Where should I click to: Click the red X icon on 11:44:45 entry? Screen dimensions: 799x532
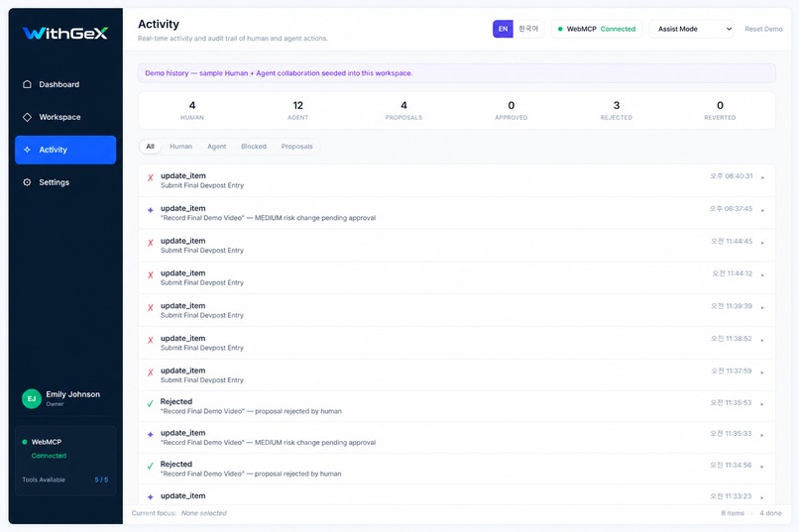point(151,243)
